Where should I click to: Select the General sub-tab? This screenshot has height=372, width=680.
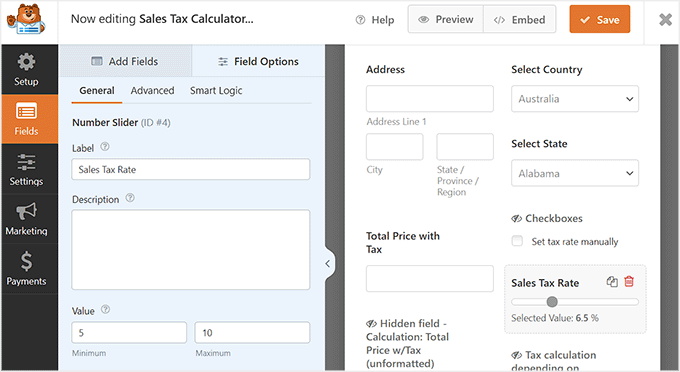(x=97, y=91)
